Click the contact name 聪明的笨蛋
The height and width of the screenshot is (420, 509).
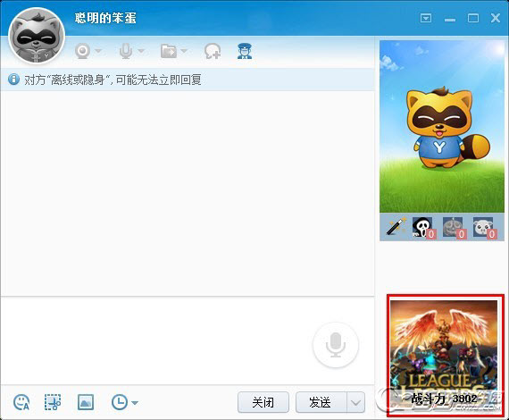click(105, 18)
